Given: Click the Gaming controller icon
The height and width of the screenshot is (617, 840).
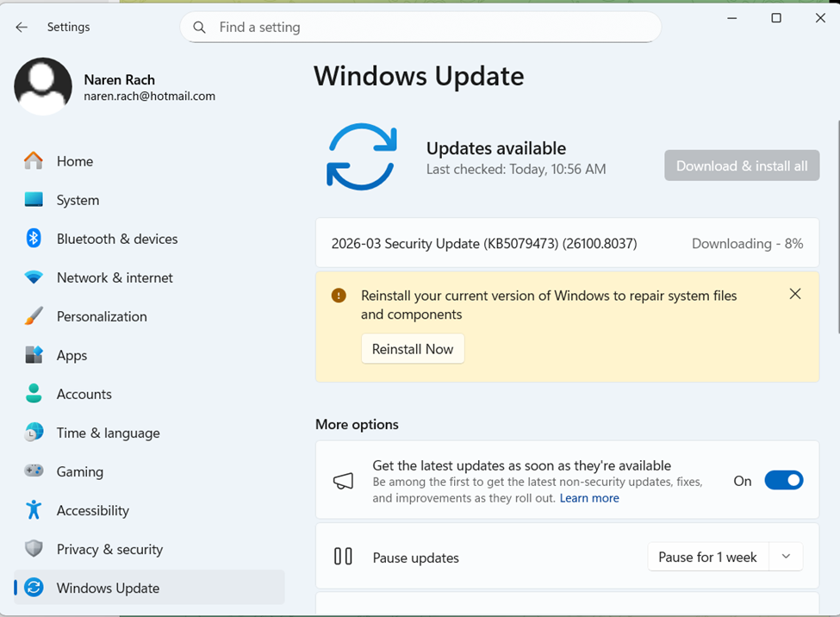Looking at the screenshot, I should pyautogui.click(x=34, y=471).
